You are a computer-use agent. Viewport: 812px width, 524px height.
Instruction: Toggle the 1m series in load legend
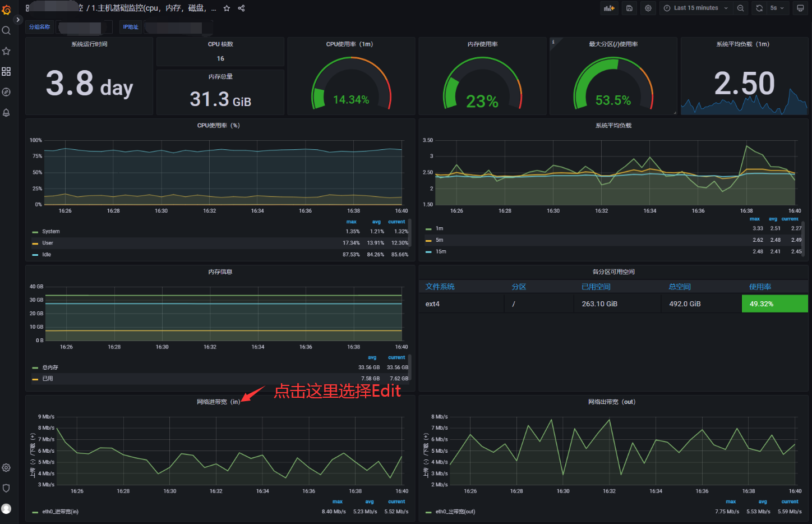(440, 229)
